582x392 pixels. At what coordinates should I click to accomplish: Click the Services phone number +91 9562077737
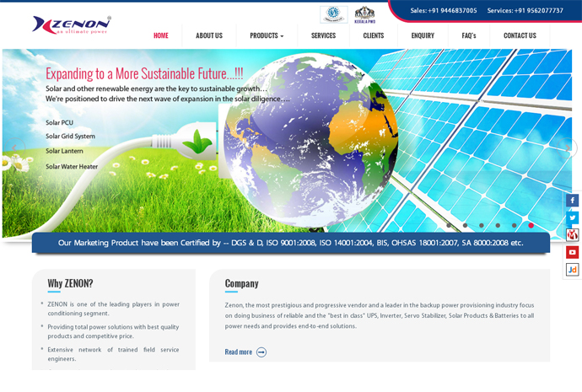click(x=539, y=10)
